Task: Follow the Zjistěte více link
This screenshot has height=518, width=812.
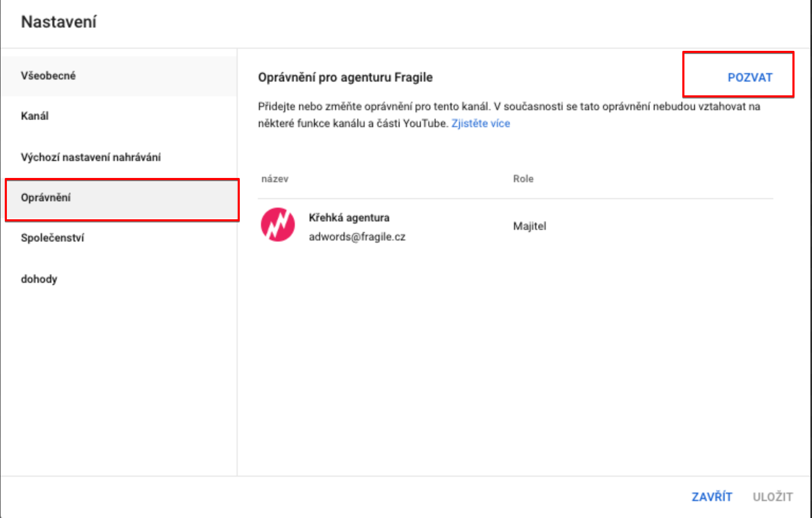Action: [480, 123]
